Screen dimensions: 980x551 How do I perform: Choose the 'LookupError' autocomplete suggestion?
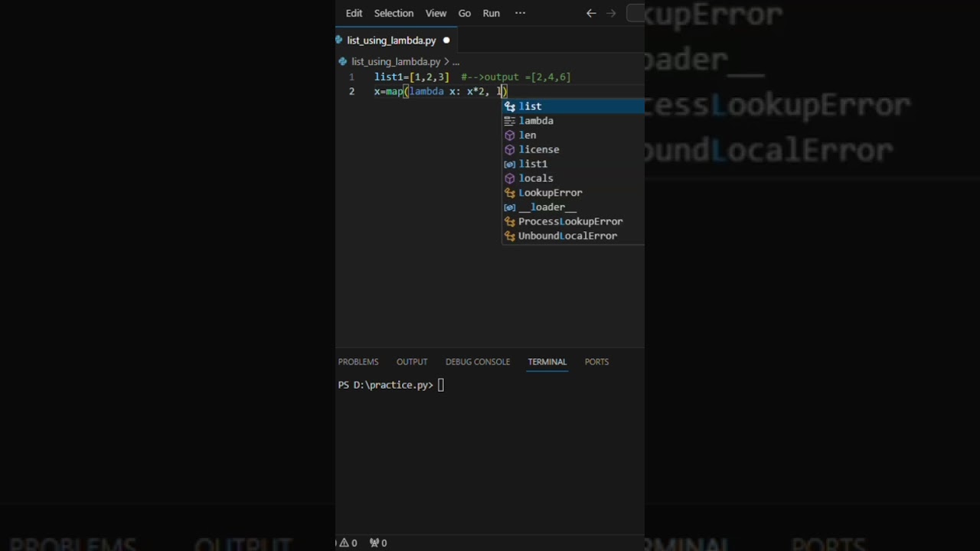(x=573, y=193)
